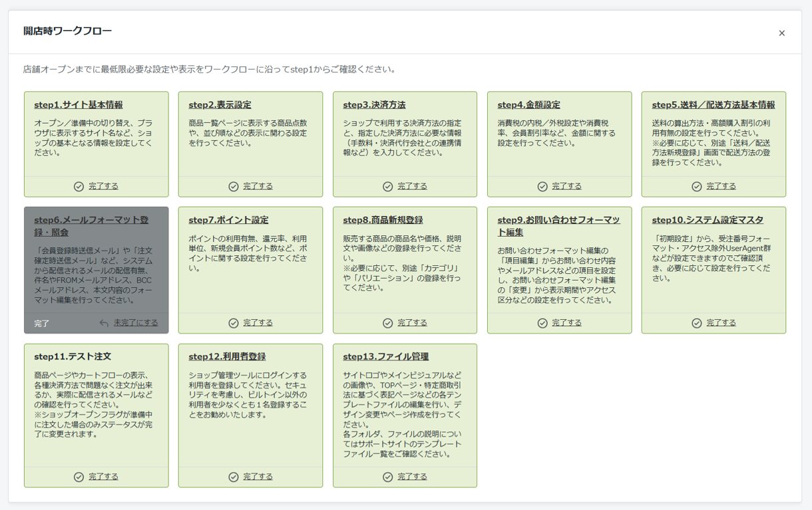Open step3.決済方法 link
Image resolution: width=812 pixels, height=510 pixels.
click(x=374, y=105)
